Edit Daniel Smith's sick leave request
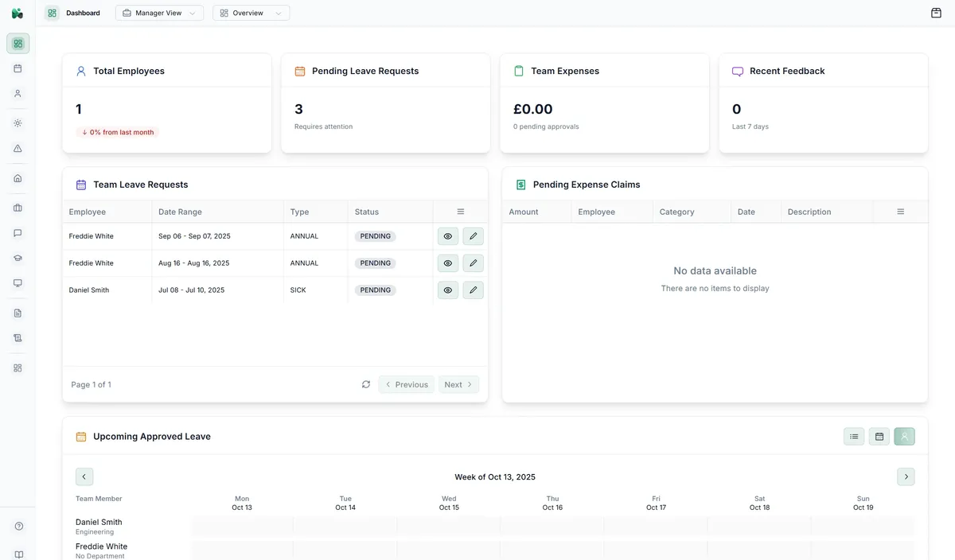955x560 pixels. click(473, 290)
